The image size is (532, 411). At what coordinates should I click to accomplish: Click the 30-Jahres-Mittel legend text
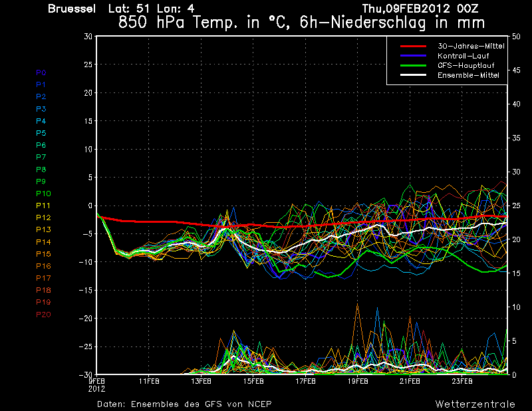pyautogui.click(x=471, y=46)
